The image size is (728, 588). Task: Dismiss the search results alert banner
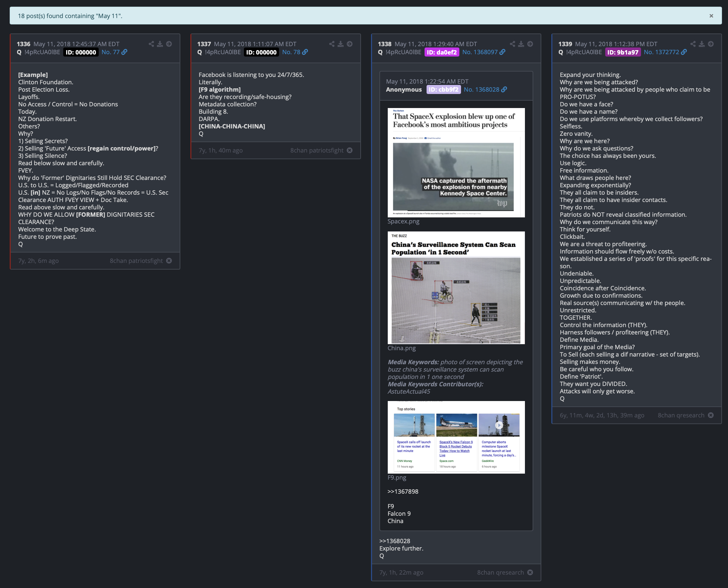coord(711,16)
